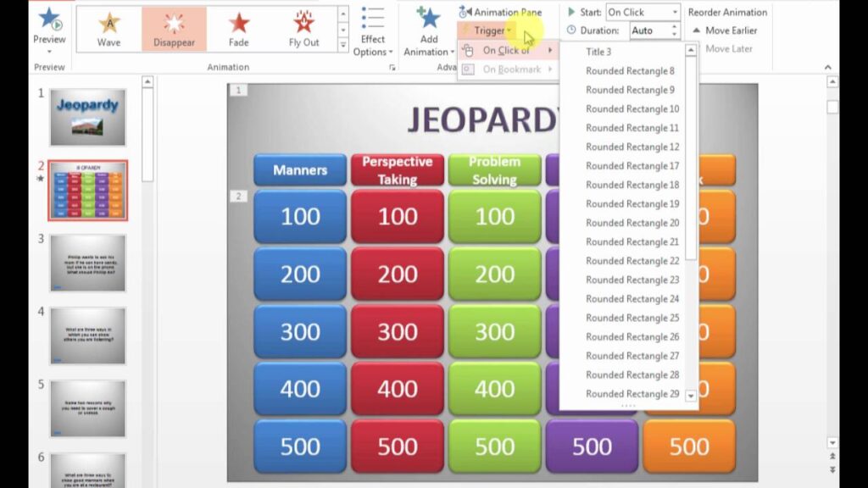The image size is (868, 488).
Task: Increase the Duration spinner value
Action: 675,26
